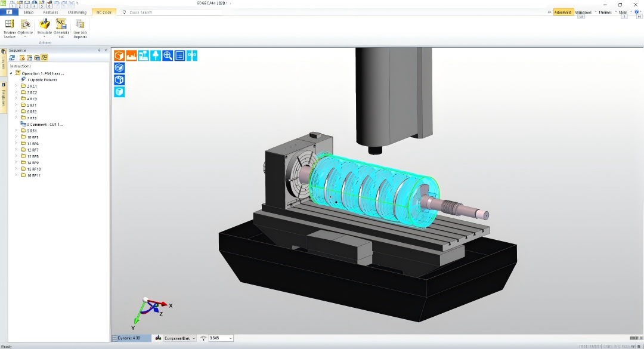Click the orange machine view icon
Image resolution: width=644 pixels, height=349 pixels.
(x=131, y=55)
